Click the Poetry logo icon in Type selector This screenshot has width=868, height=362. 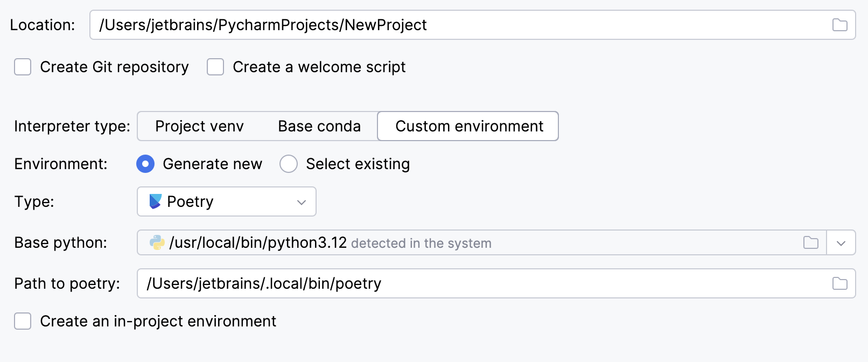tap(155, 201)
